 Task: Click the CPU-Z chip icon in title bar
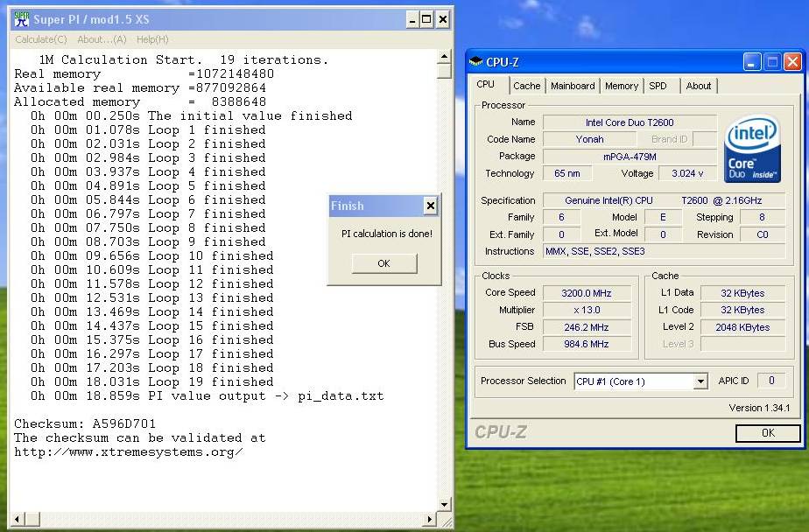475,62
